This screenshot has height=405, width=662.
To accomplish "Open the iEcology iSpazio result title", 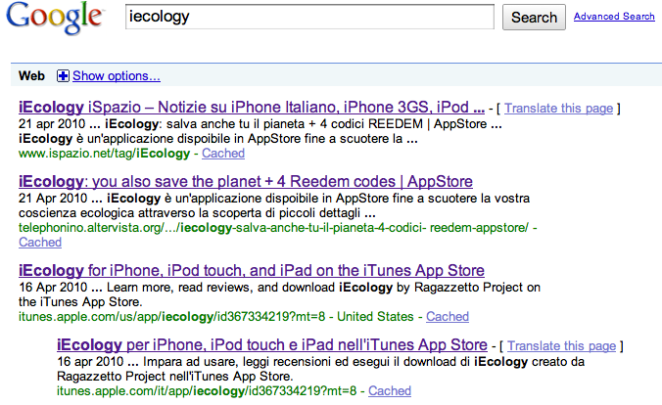I will tap(252, 106).
